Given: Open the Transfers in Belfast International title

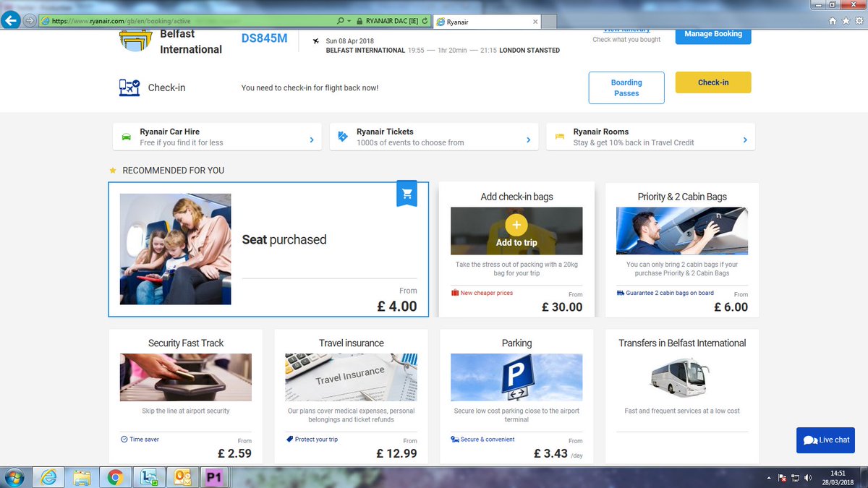Looking at the screenshot, I should pyautogui.click(x=682, y=343).
